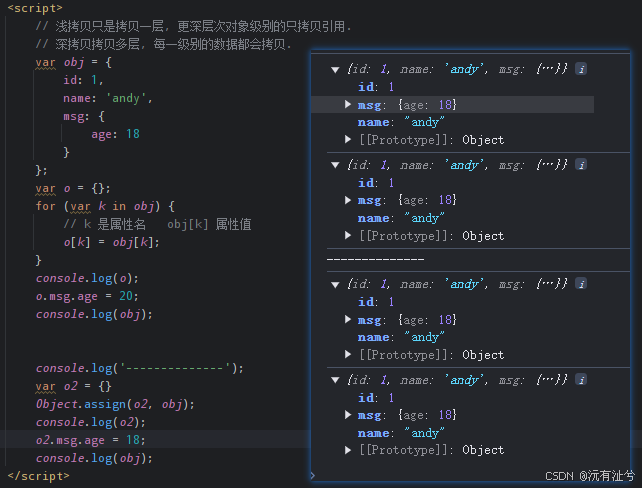Click the 'o2.msg.age = 18;' code line
The image size is (642, 488).
point(90,440)
